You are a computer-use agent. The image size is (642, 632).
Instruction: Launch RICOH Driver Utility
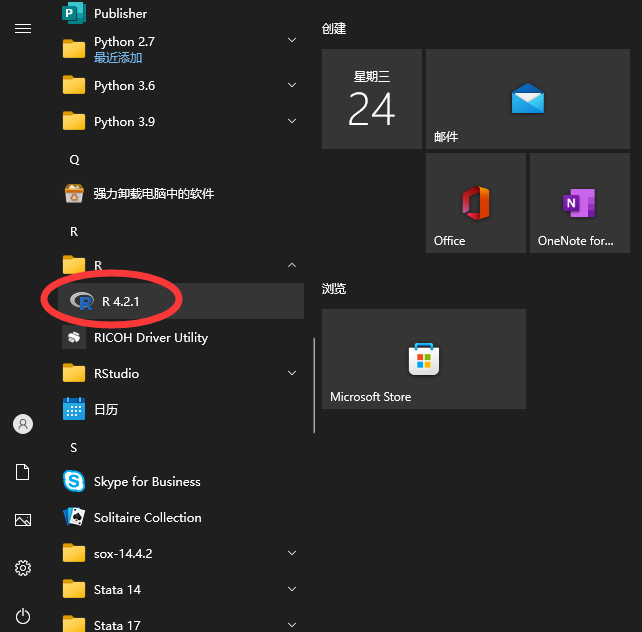[181, 337]
